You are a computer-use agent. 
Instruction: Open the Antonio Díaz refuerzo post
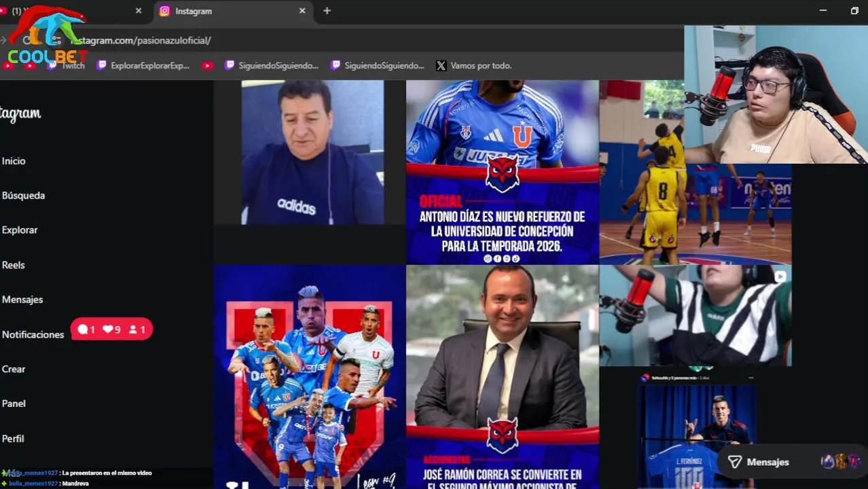click(503, 172)
